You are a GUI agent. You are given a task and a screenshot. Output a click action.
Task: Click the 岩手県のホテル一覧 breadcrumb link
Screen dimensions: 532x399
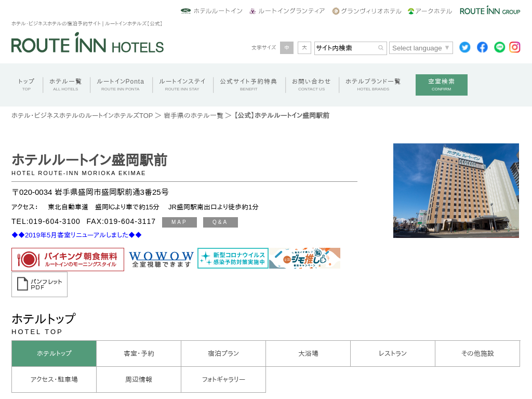pos(194,116)
